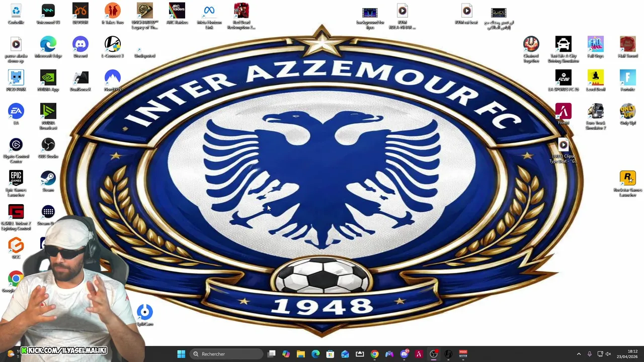Launch Voicemod V3 from the desktop
This screenshot has width=644, height=362.
48,14
